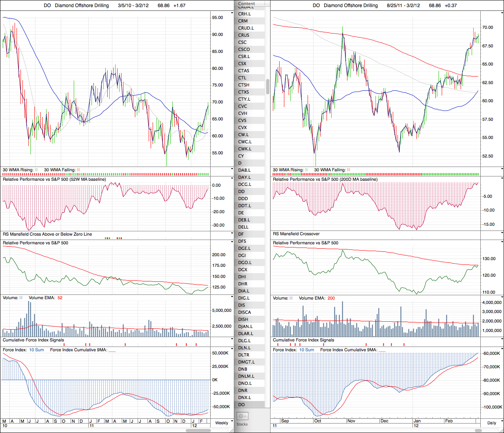504x433 pixels.
Task: Pick DELL from the symbol list
Action: (x=243, y=227)
